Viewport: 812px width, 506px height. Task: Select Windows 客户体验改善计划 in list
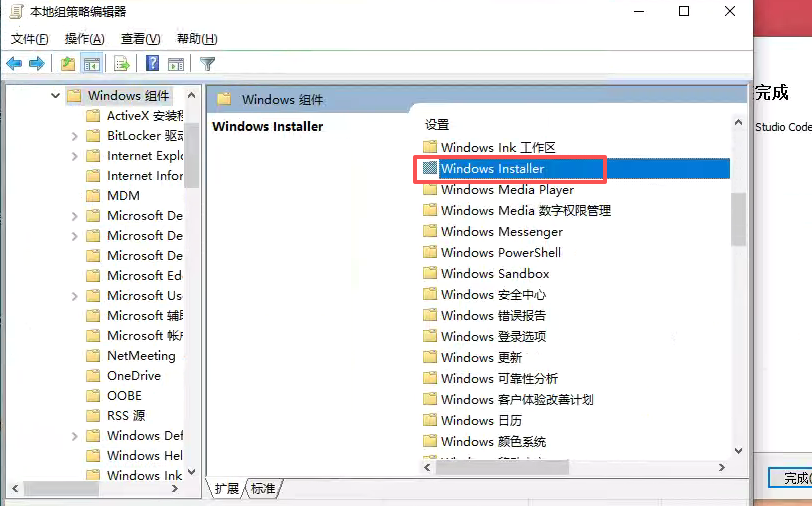[517, 399]
